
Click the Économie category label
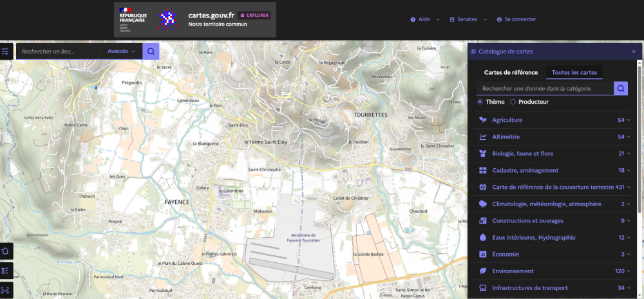(x=506, y=255)
